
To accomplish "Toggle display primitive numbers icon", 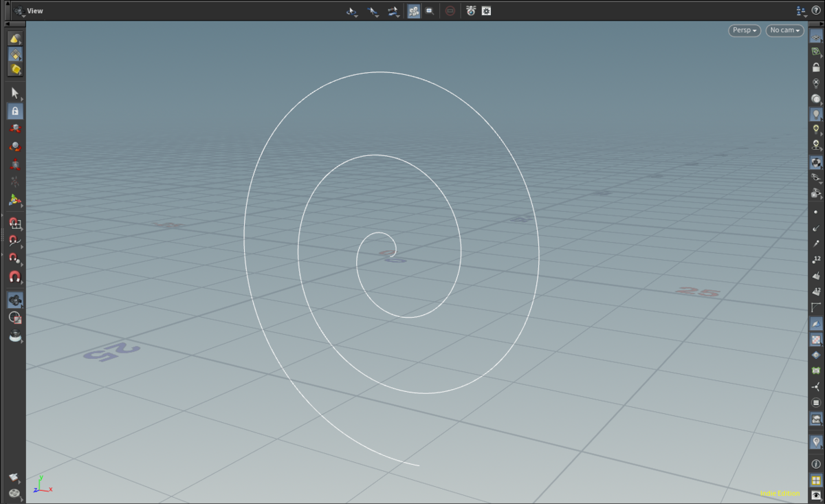I will coord(816,292).
